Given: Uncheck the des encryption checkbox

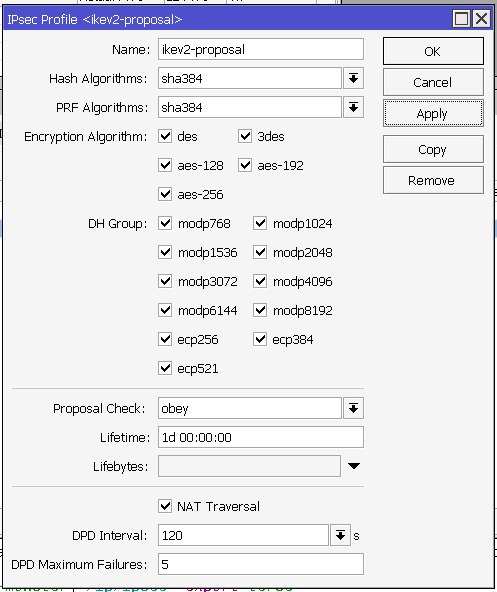Looking at the screenshot, I should click(165, 136).
